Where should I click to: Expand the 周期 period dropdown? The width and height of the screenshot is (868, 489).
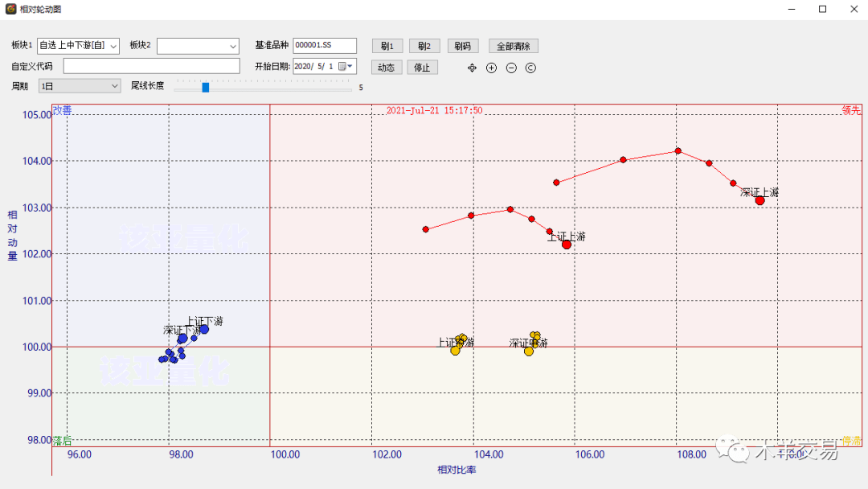pyautogui.click(x=113, y=86)
